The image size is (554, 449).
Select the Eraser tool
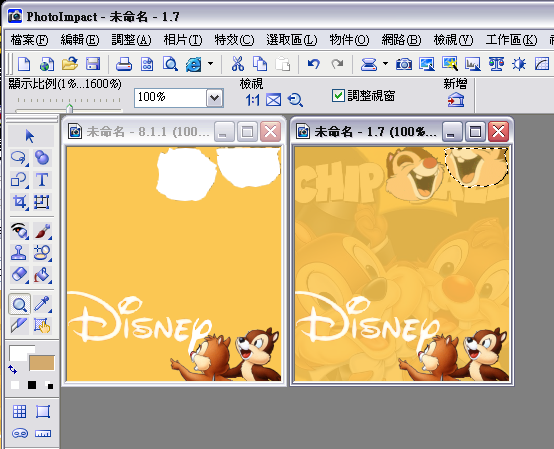(x=19, y=275)
